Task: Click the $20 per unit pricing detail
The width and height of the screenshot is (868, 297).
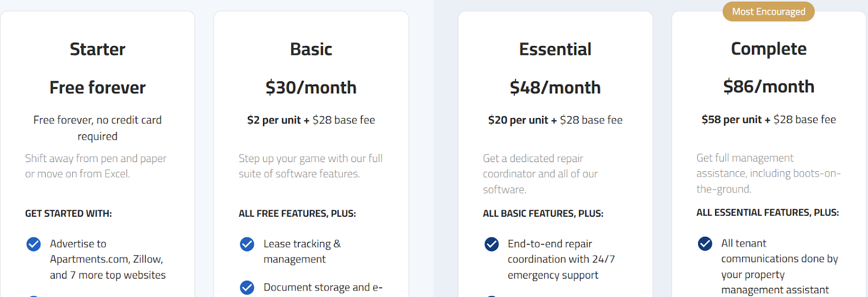Action: 518,120
